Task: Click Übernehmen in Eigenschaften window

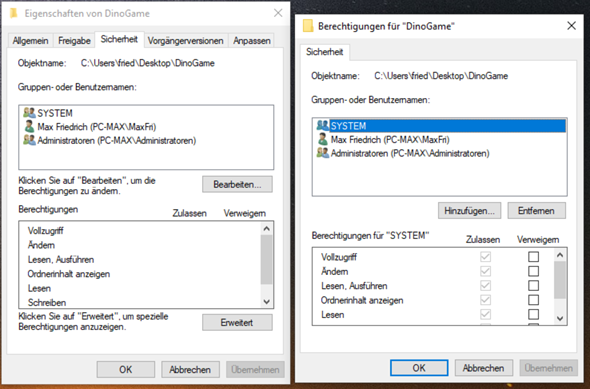Action: (x=255, y=369)
